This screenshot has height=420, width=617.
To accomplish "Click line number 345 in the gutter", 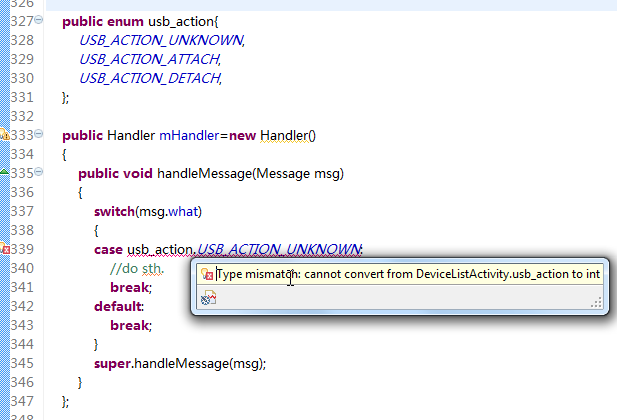I will coord(22,363).
